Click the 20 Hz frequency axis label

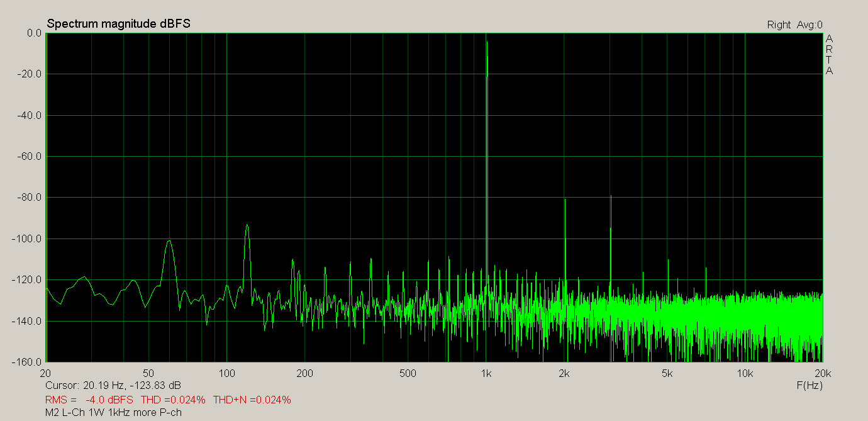pyautogui.click(x=45, y=373)
